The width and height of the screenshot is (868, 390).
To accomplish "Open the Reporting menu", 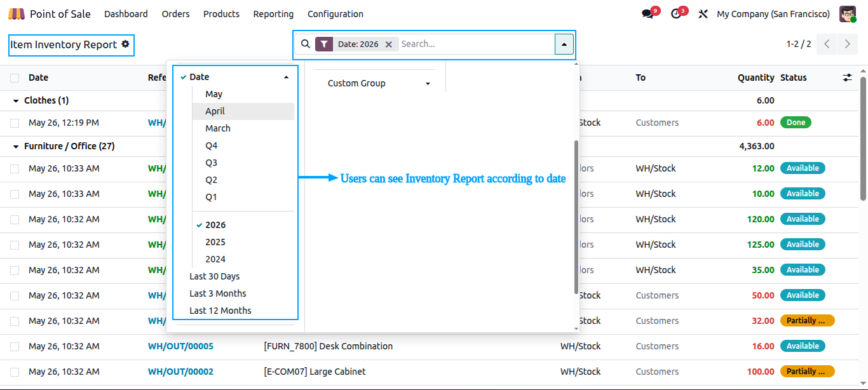I will pos(273,14).
